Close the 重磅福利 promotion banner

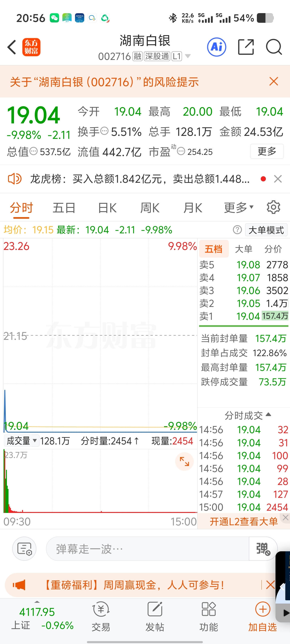tap(270, 585)
